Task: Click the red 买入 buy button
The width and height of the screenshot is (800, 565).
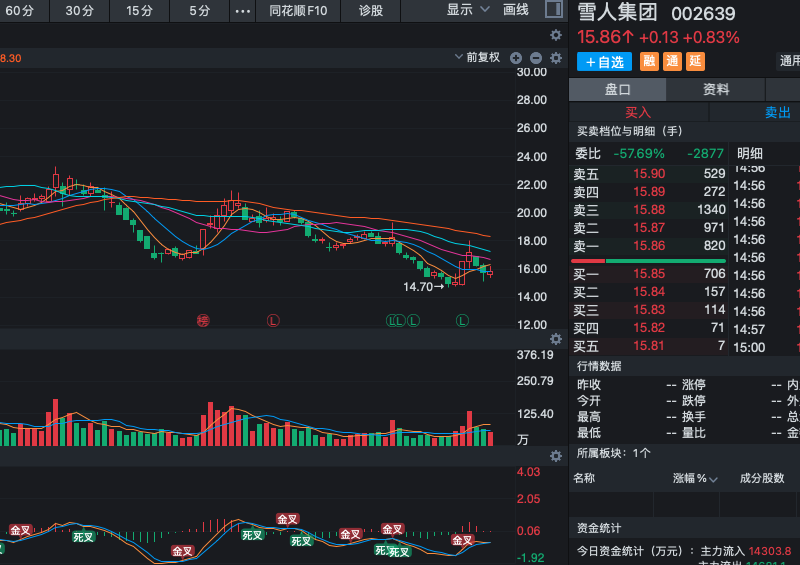Action: tap(638, 112)
